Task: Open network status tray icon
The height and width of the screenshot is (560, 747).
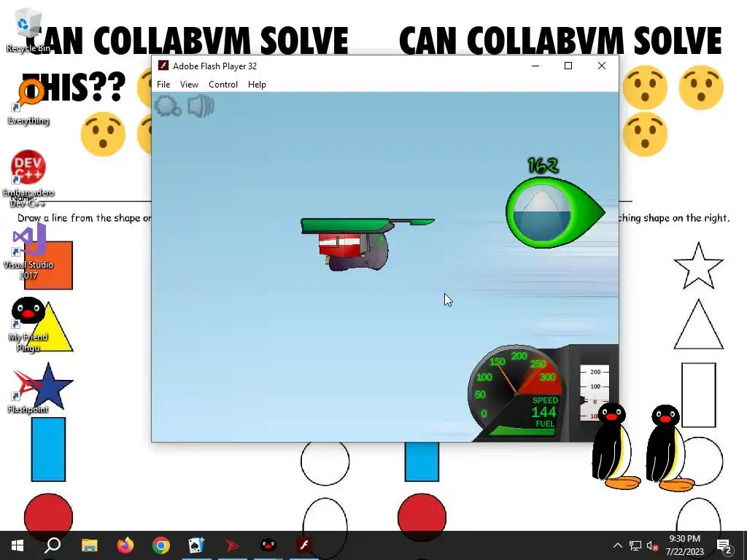Action: click(635, 545)
